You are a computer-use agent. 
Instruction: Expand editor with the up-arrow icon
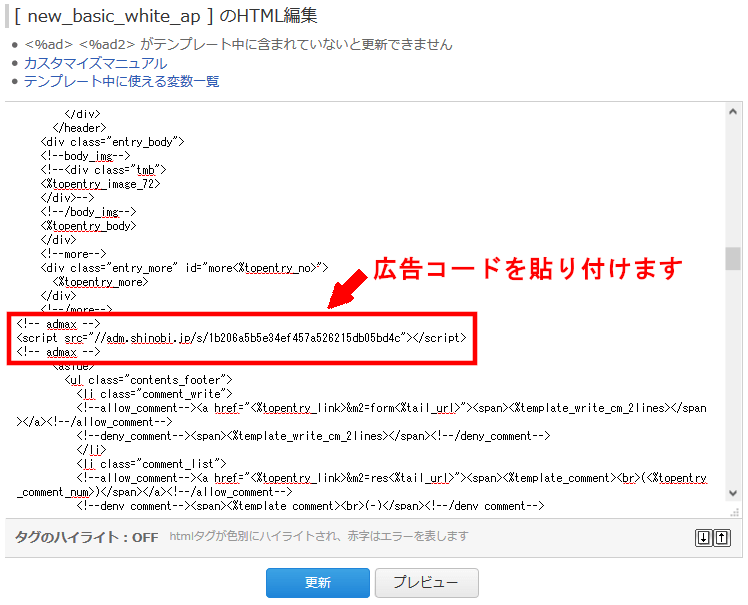(722, 538)
